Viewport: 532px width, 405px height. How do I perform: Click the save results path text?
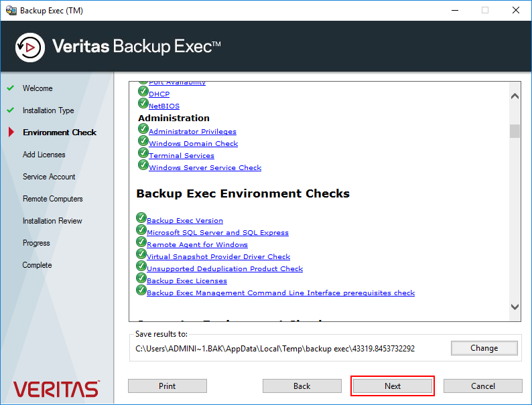275,348
